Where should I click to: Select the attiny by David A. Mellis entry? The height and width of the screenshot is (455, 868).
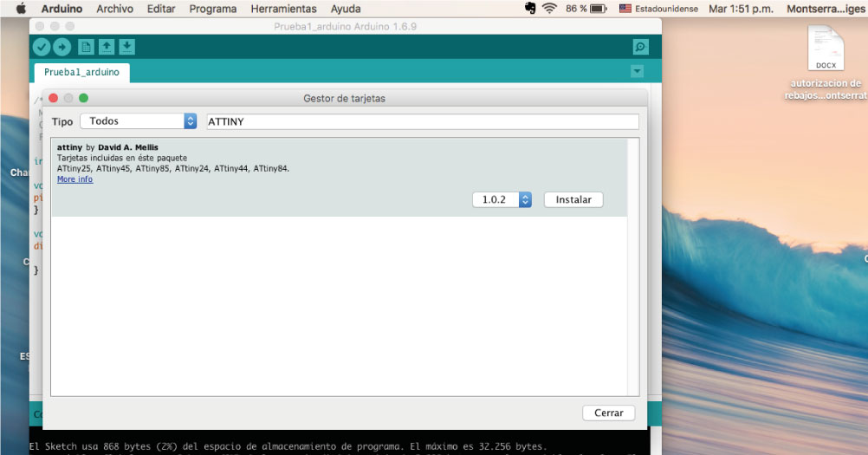[340, 178]
